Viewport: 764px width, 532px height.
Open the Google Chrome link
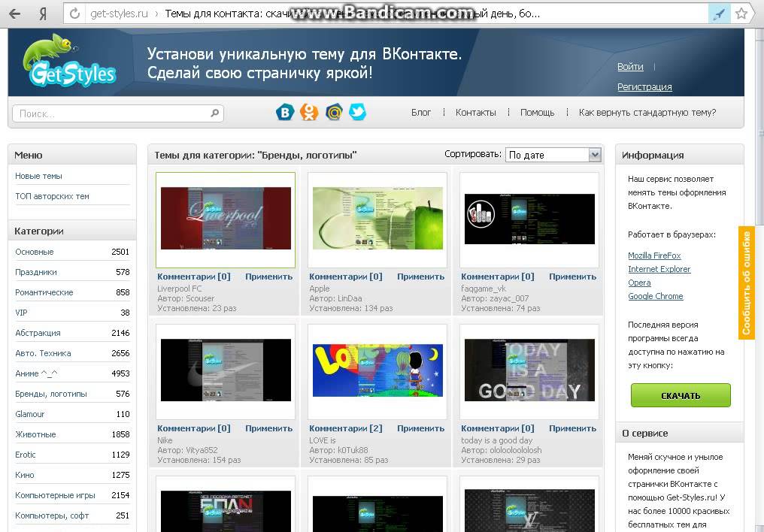pyautogui.click(x=656, y=296)
